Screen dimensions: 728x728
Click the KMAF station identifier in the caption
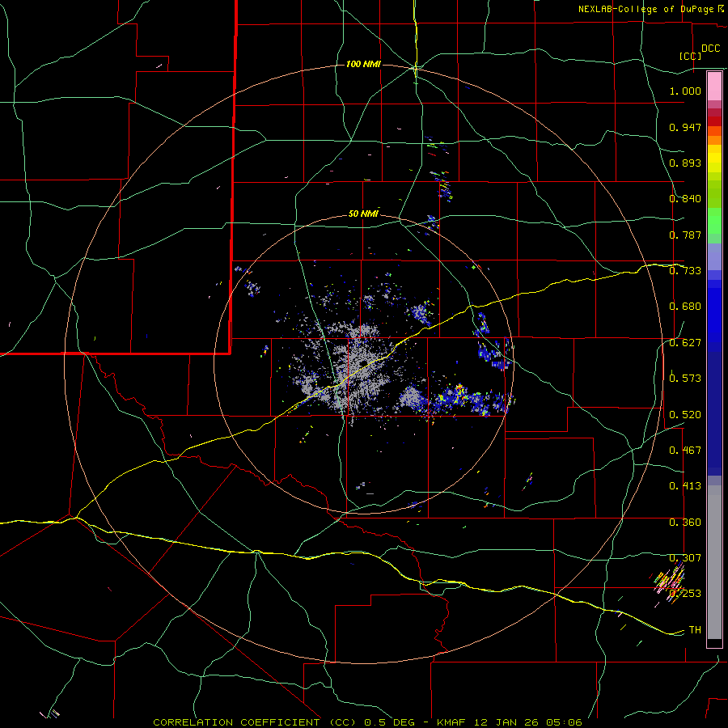(x=453, y=722)
